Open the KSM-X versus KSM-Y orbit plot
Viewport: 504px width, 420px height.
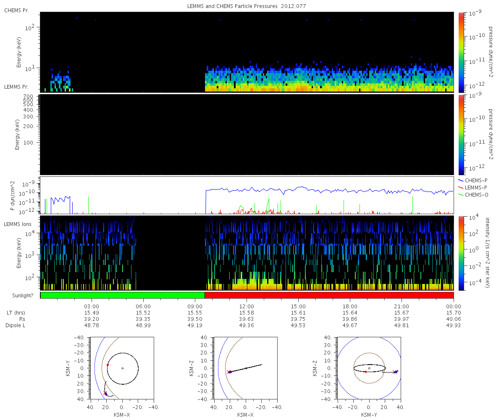pyautogui.click(x=122, y=368)
